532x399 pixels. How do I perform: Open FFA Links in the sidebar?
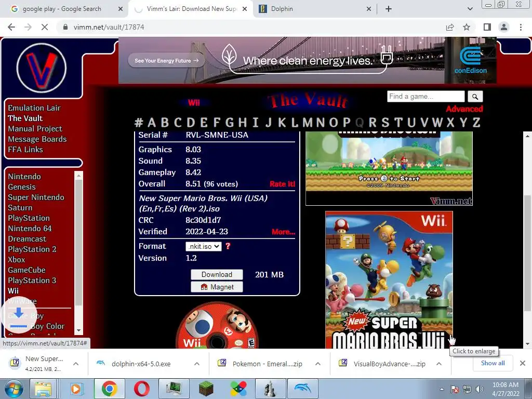tap(25, 149)
